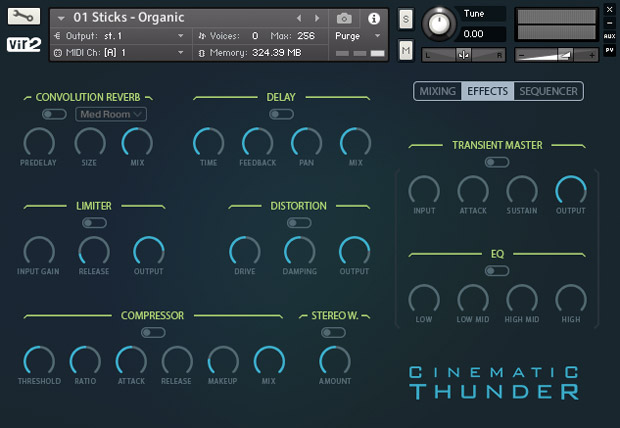Viewport: 620px width, 428px height.
Task: Click the reverb MIX knob
Action: 137,142
